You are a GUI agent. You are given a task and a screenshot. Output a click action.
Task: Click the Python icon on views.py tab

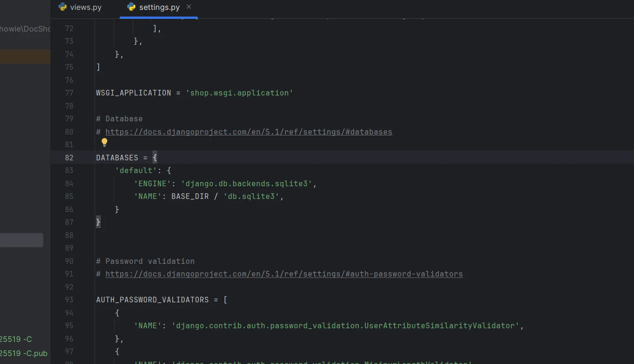63,7
